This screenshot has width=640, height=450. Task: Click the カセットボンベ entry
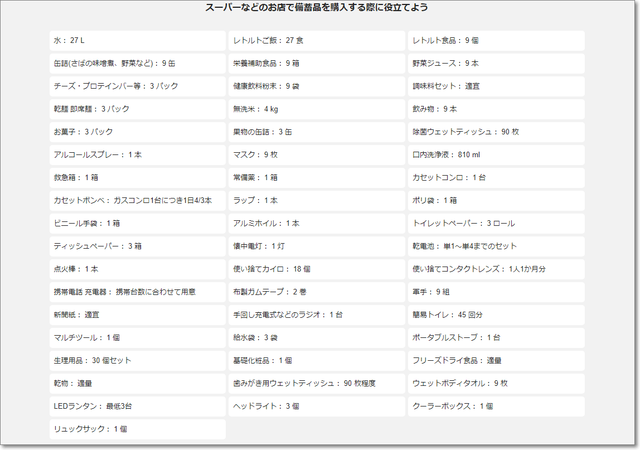[137, 200]
